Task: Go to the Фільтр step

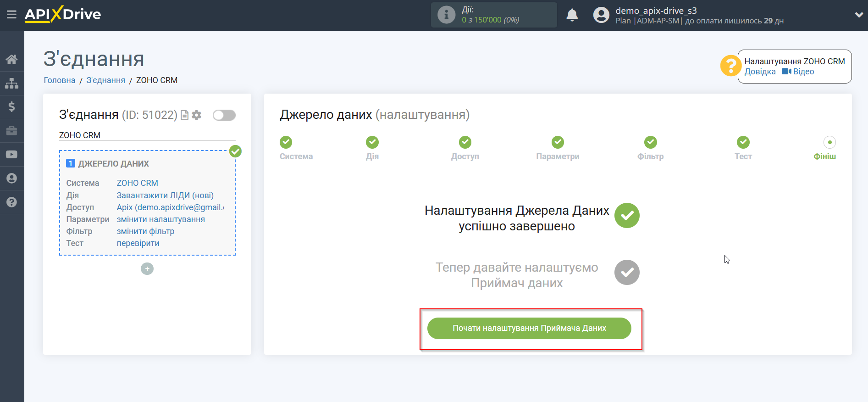Action: pyautogui.click(x=651, y=142)
